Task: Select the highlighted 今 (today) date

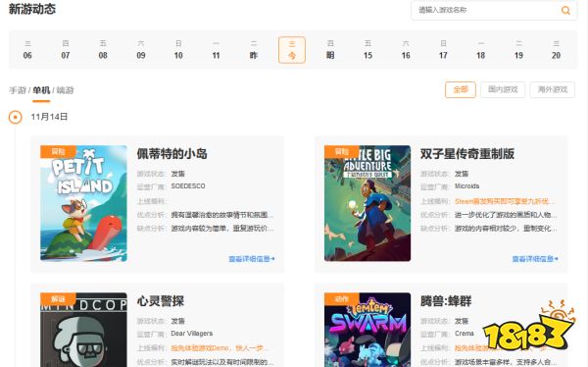Action: click(292, 50)
